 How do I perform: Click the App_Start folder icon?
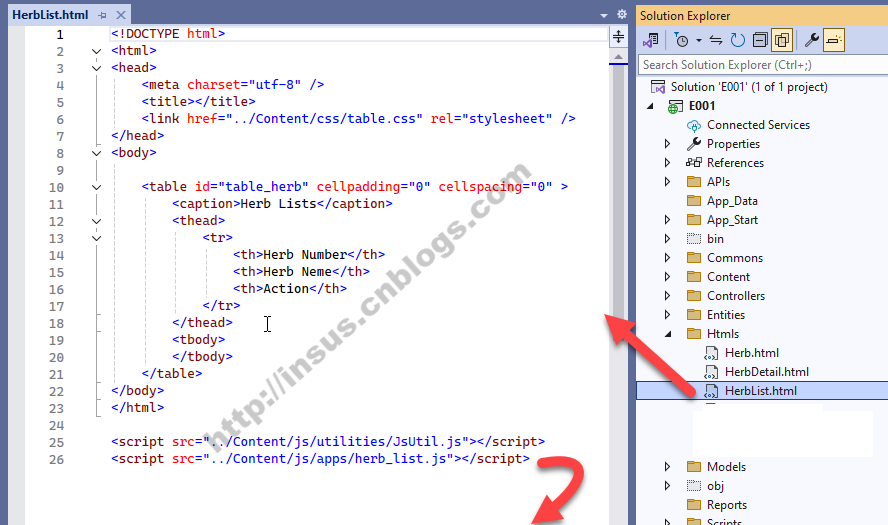tap(694, 220)
